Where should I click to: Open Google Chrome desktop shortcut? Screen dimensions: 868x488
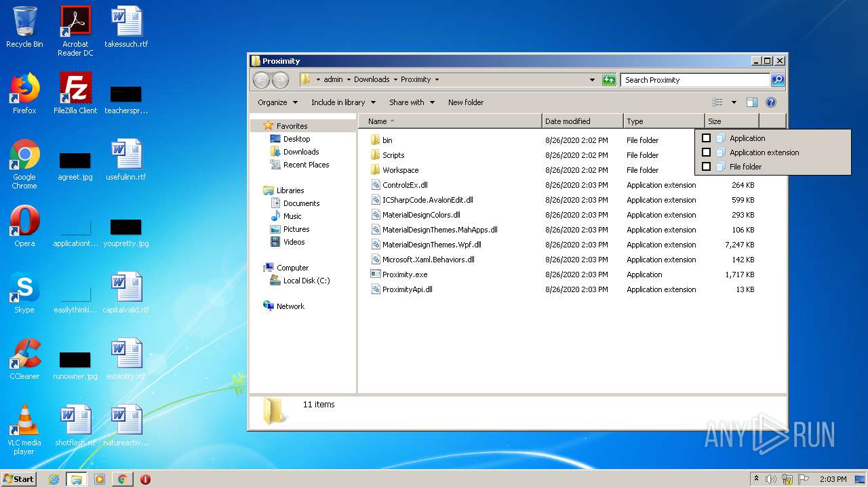click(x=24, y=164)
